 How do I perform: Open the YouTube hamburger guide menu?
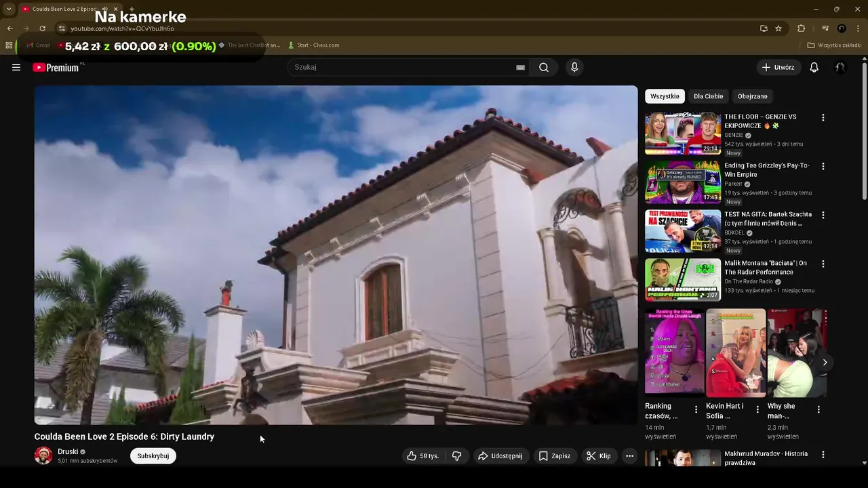(16, 67)
